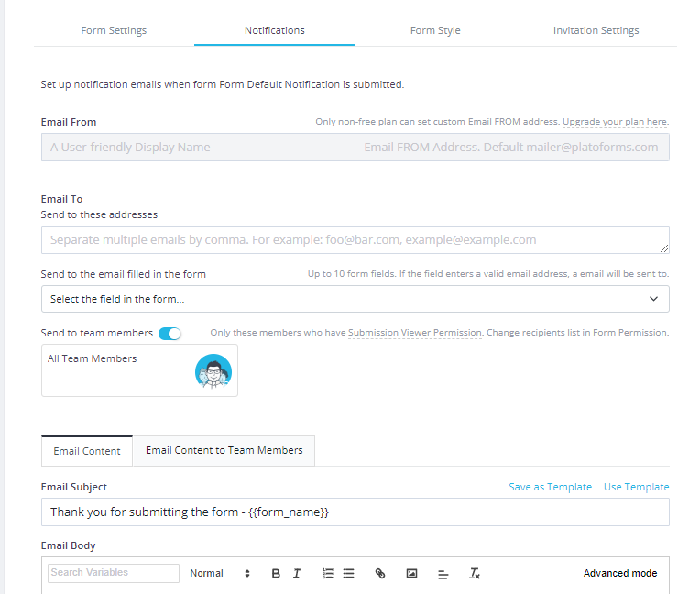
Task: Toggle bold formatting in email body
Action: pos(276,574)
